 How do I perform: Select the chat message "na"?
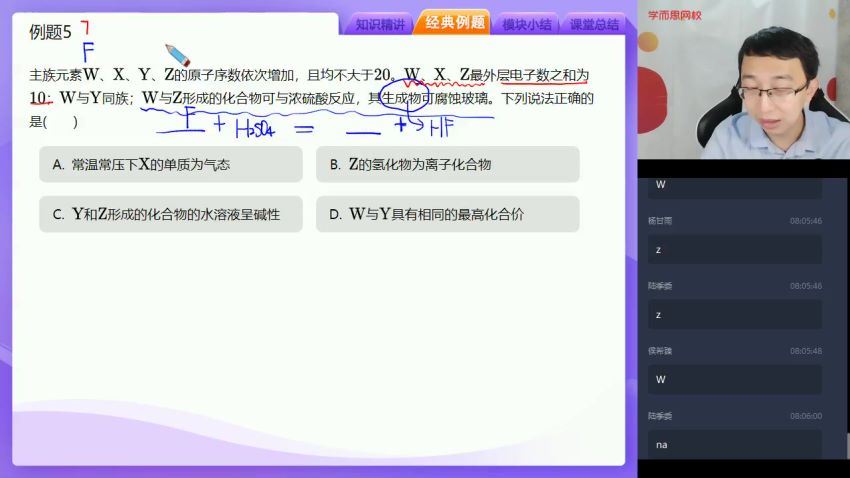tap(735, 444)
